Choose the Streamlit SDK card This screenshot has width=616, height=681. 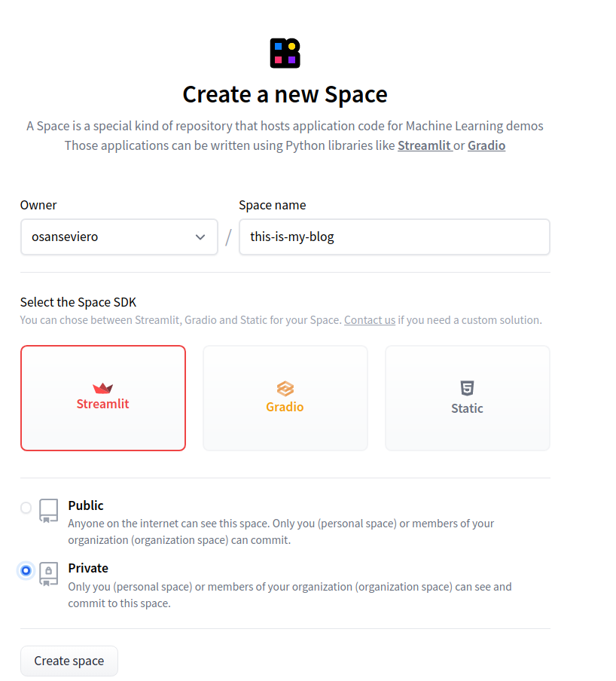[x=103, y=399]
